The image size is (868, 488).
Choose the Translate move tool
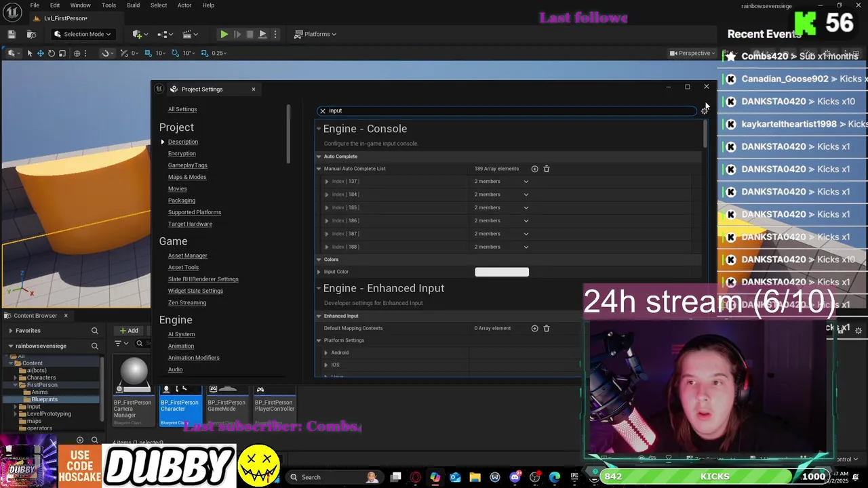pyautogui.click(x=41, y=53)
